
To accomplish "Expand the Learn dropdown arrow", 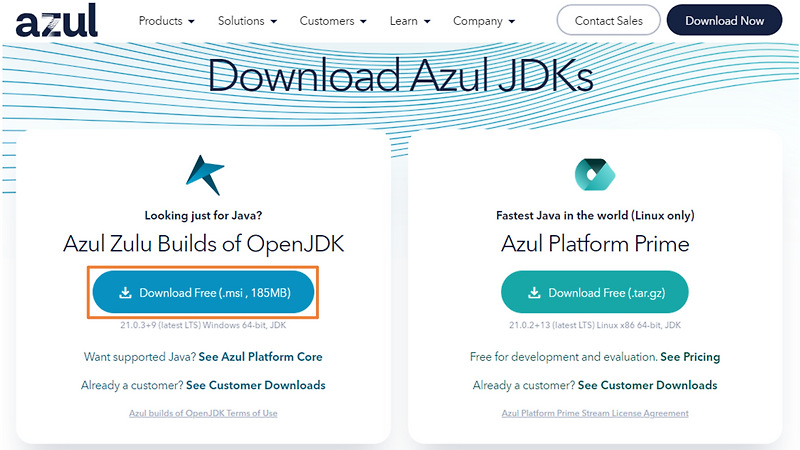I will pos(427,21).
